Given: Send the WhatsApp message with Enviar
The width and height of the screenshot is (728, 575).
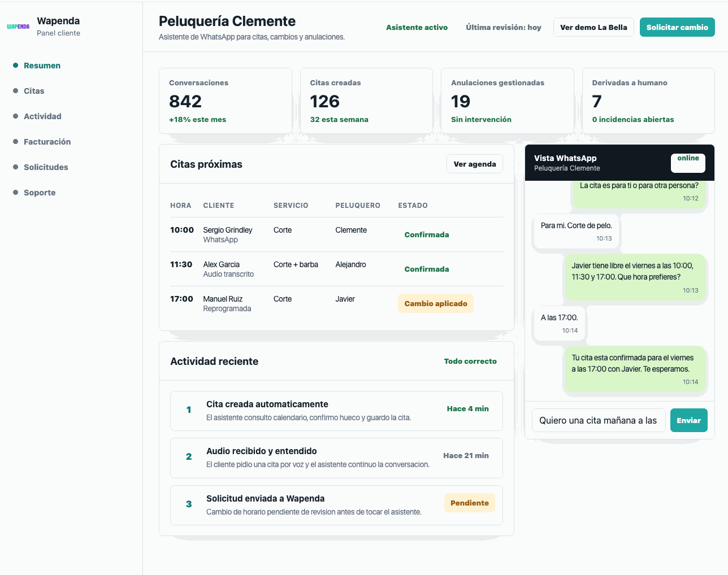Looking at the screenshot, I should pyautogui.click(x=688, y=420).
